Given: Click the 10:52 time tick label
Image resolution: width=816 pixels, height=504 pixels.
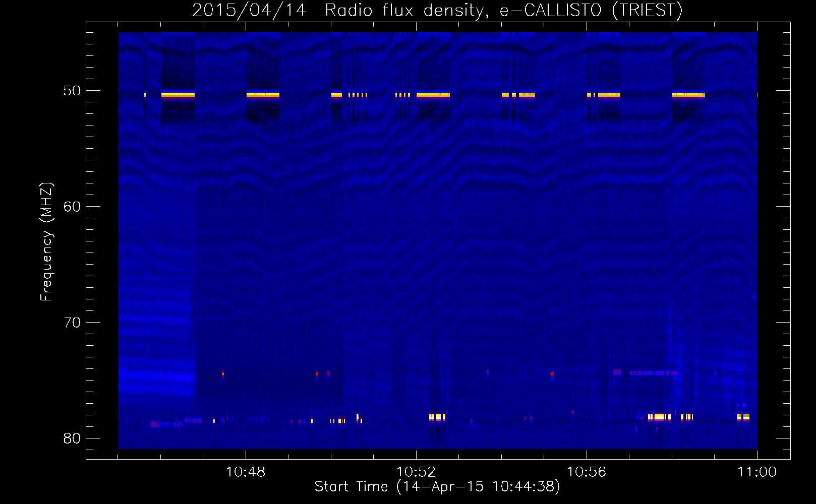Looking at the screenshot, I should [416, 472].
